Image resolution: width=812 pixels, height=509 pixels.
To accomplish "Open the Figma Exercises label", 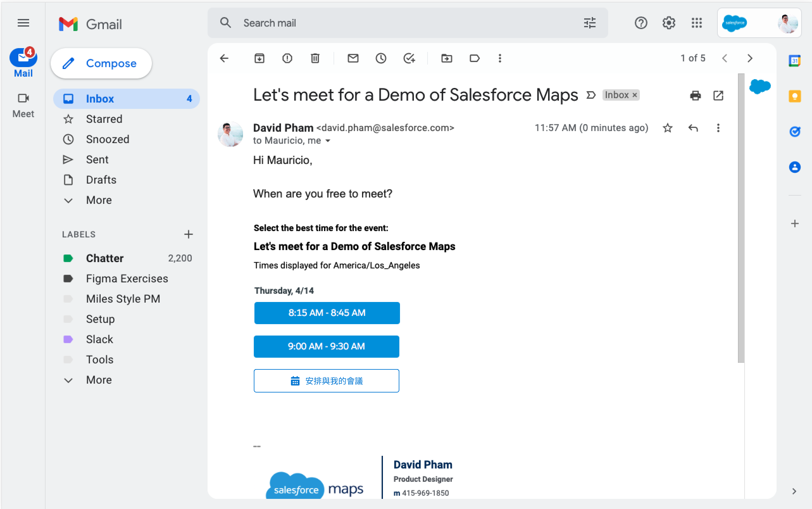I will 127,279.
